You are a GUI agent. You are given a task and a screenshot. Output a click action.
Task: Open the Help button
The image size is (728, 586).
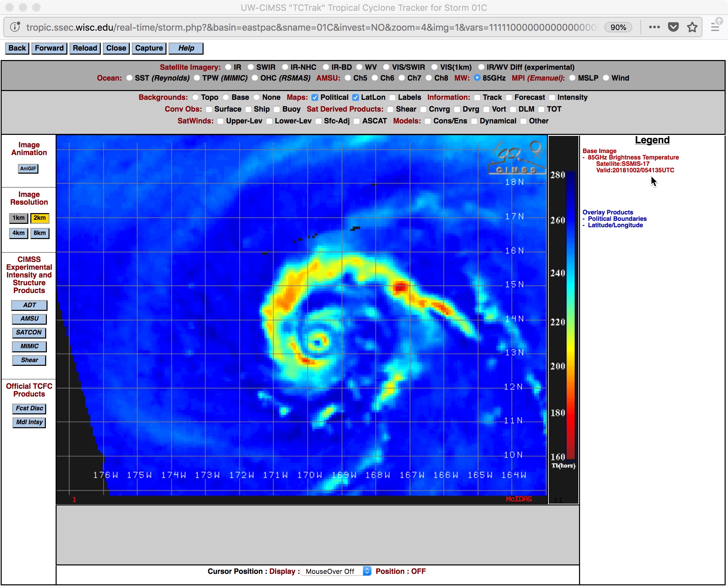[186, 48]
